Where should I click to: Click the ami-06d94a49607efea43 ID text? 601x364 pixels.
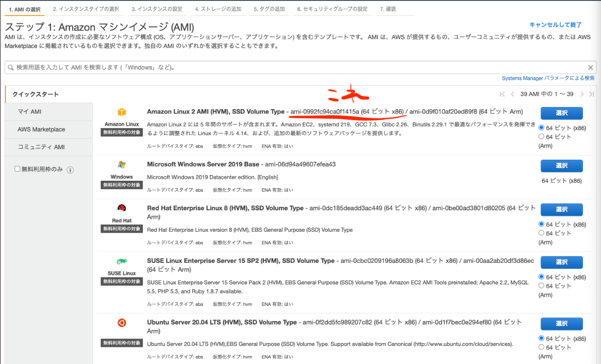pyautogui.click(x=300, y=164)
